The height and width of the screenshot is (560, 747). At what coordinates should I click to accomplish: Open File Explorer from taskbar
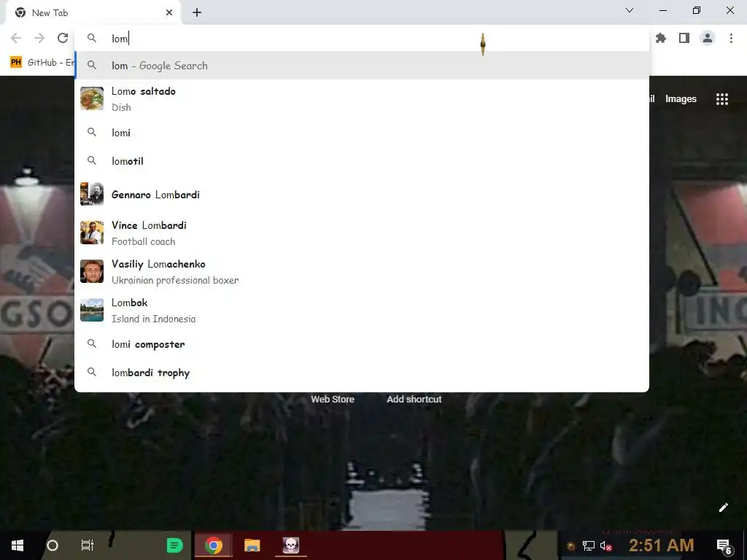252,545
